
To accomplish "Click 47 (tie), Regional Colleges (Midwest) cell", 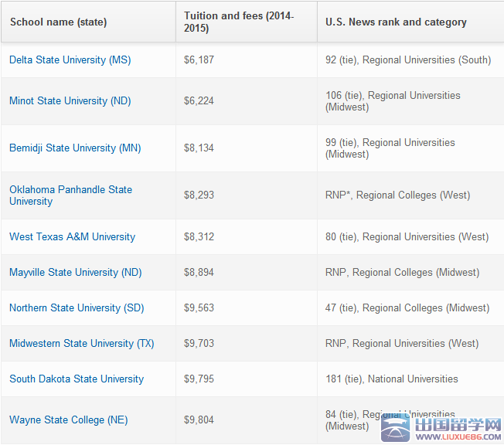I will 407,307.
